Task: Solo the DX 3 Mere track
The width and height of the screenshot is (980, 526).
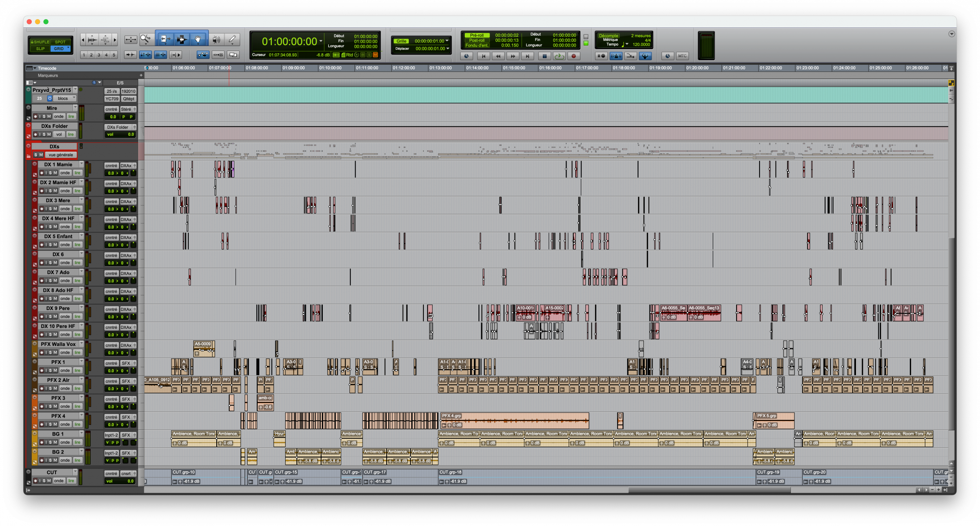Action: point(51,209)
